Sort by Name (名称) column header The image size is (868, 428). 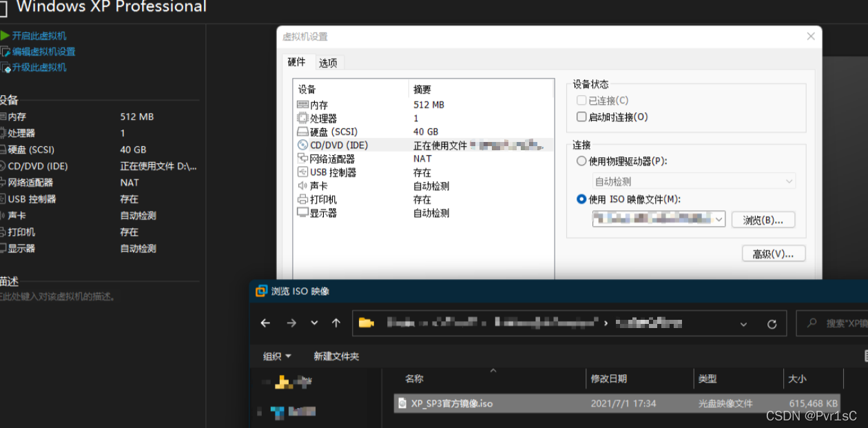(414, 378)
